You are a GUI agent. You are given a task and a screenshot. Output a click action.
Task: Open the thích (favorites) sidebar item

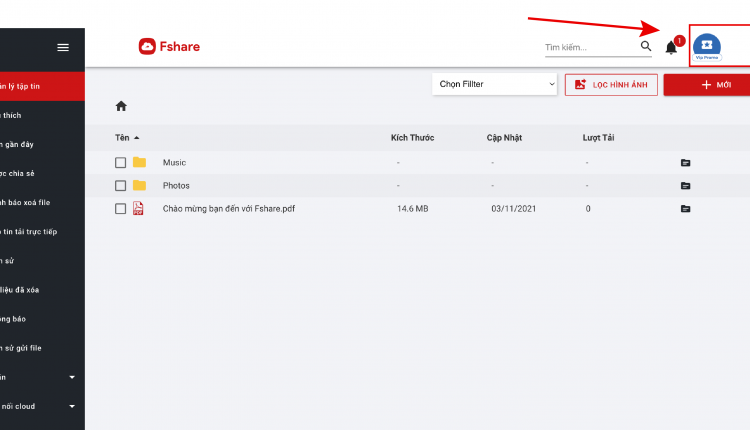pyautogui.click(x=42, y=115)
